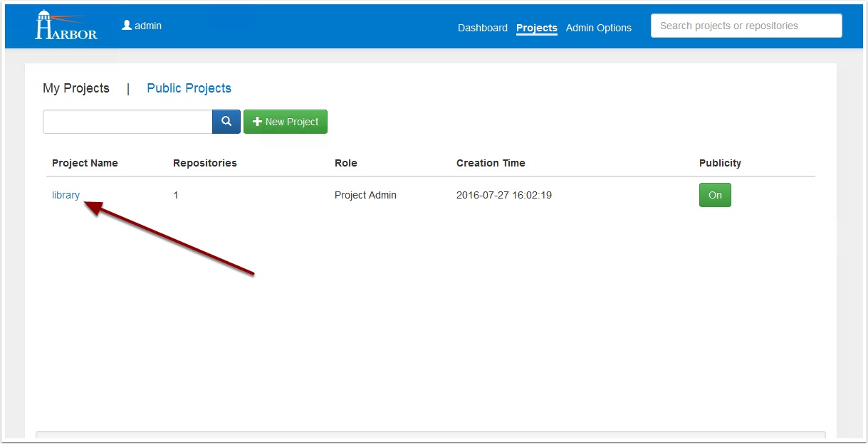Click the admin user icon

tap(127, 25)
